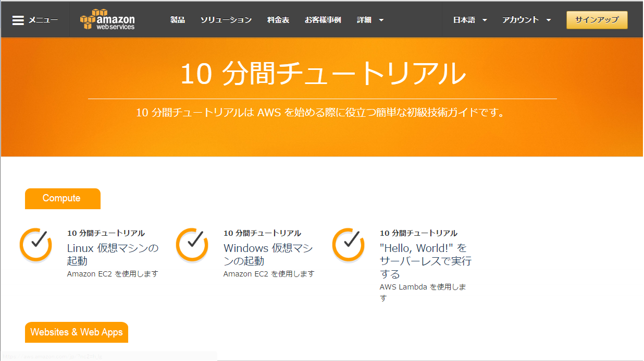Expand the 詳細 dropdown
The image size is (644, 361).
point(370,20)
